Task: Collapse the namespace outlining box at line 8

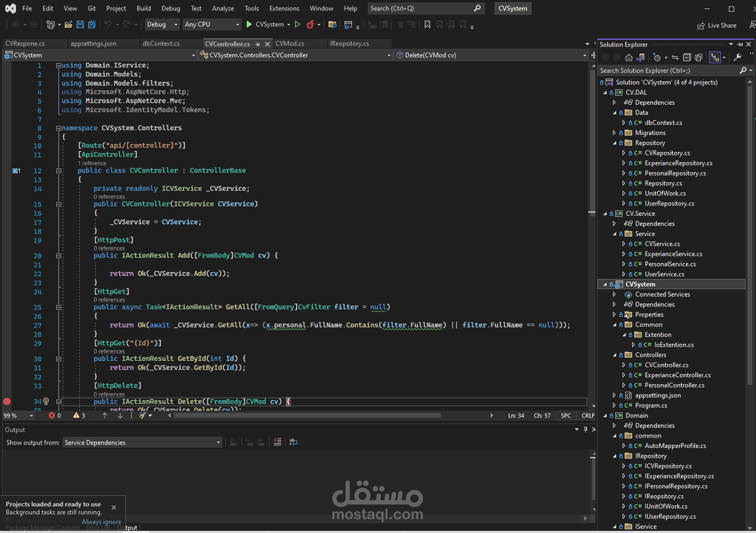Action: [x=58, y=128]
